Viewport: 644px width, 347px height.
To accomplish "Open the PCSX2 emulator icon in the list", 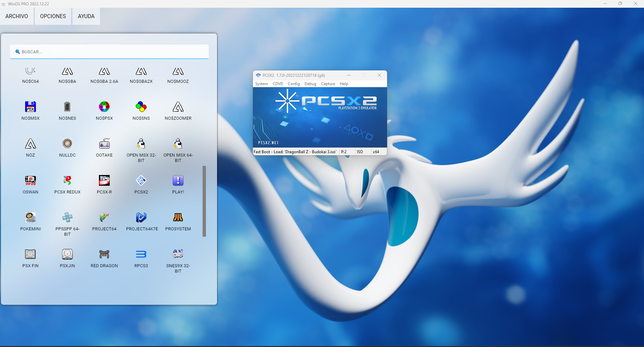I will 141,180.
